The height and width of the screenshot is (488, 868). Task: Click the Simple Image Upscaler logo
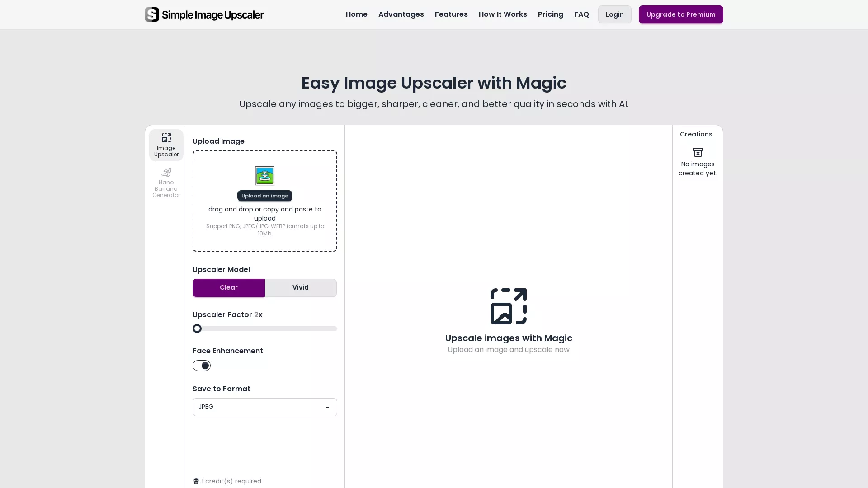204,14
